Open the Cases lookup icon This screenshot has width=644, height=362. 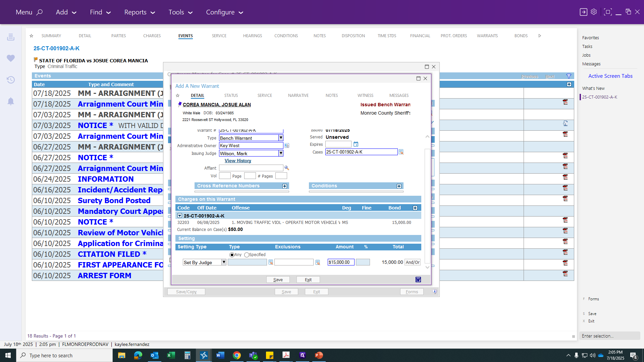[x=401, y=152]
